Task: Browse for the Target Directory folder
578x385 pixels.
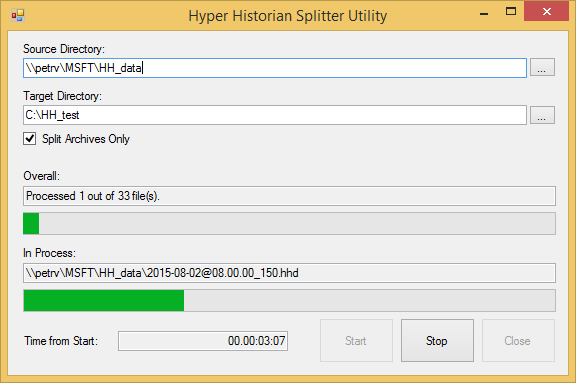Action: pos(542,115)
